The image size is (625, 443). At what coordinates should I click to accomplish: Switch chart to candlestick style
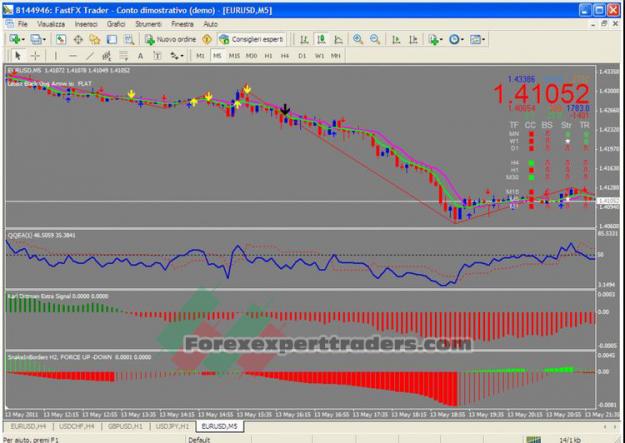tap(321, 39)
